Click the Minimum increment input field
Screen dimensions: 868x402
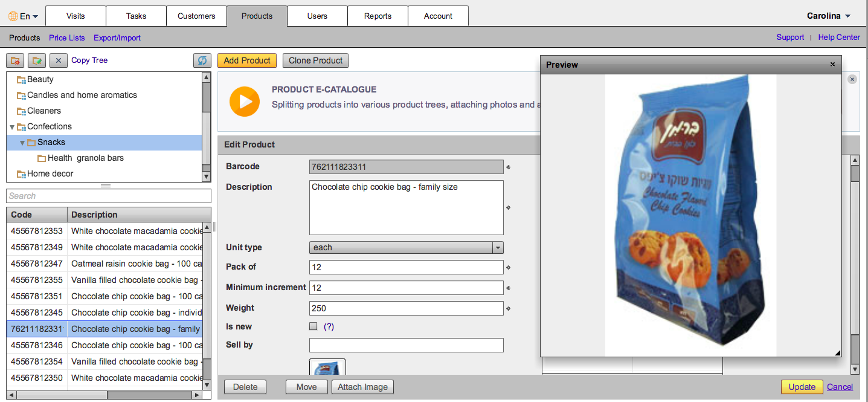point(406,288)
